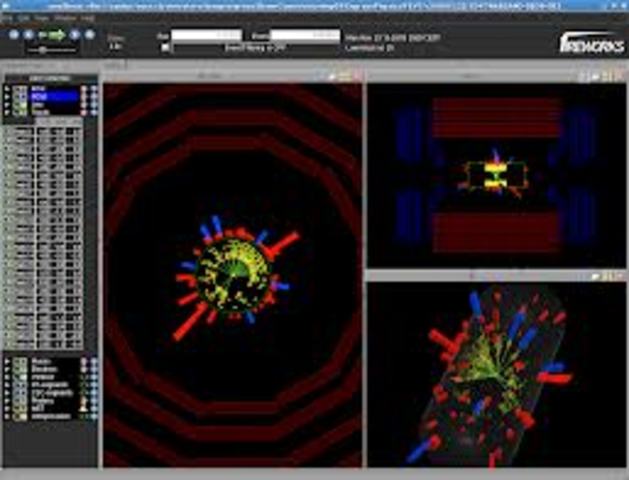Toggle visibility of the Vertices collection

point(19,377)
